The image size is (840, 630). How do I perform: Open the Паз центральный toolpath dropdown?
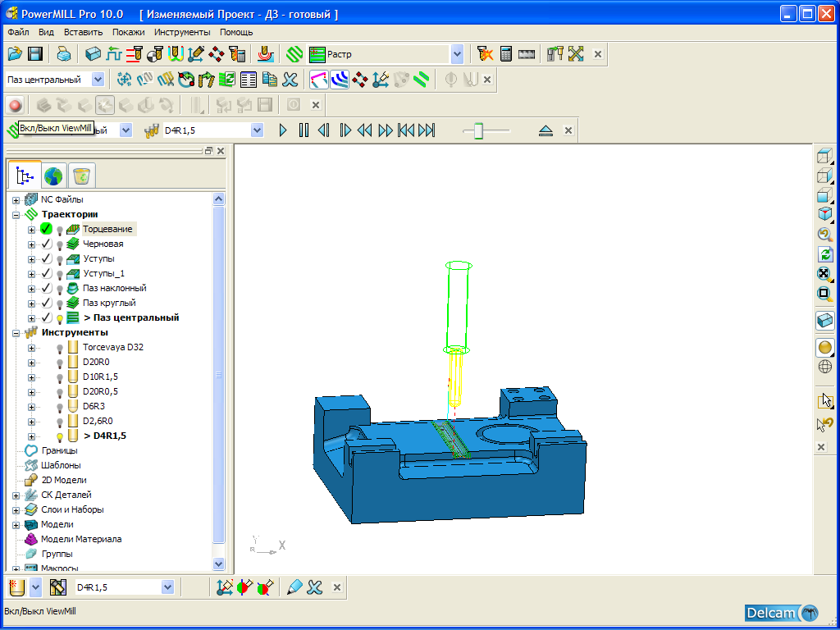tap(98, 80)
